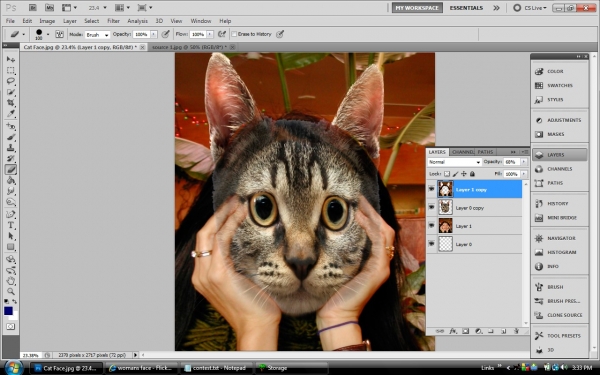Open content.txt Notepad from taskbar
The width and height of the screenshot is (600, 375).
[x=216, y=368]
